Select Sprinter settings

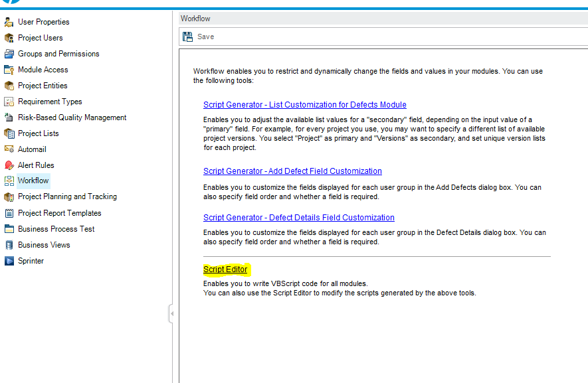(31, 261)
